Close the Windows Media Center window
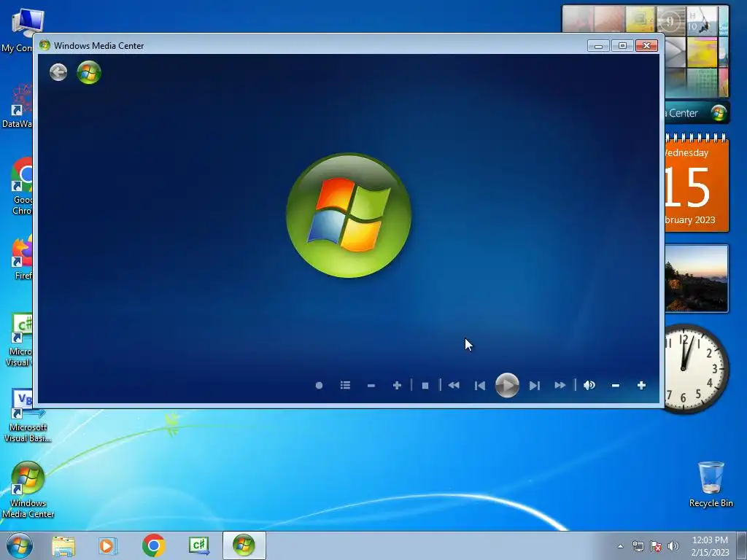The image size is (747, 560). coord(646,46)
